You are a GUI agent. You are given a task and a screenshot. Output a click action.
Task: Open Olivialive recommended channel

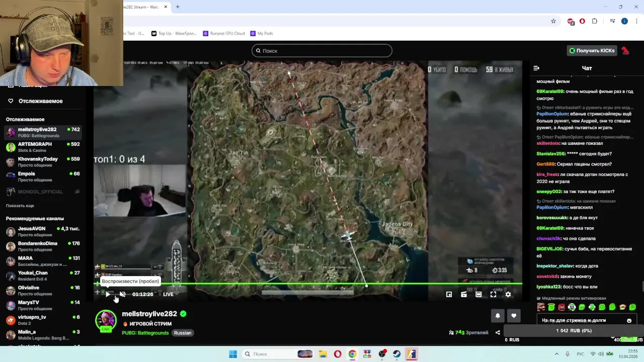click(43, 290)
